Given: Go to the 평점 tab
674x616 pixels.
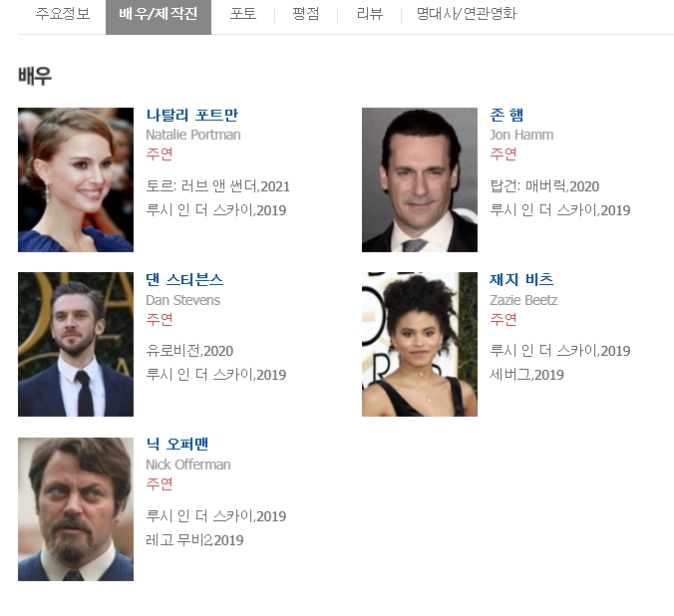Looking at the screenshot, I should [306, 14].
